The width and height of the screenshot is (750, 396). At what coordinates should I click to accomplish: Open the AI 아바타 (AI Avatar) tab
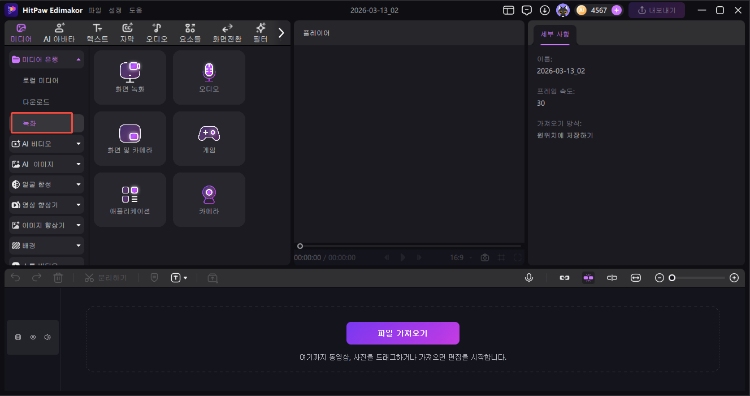[x=59, y=33]
